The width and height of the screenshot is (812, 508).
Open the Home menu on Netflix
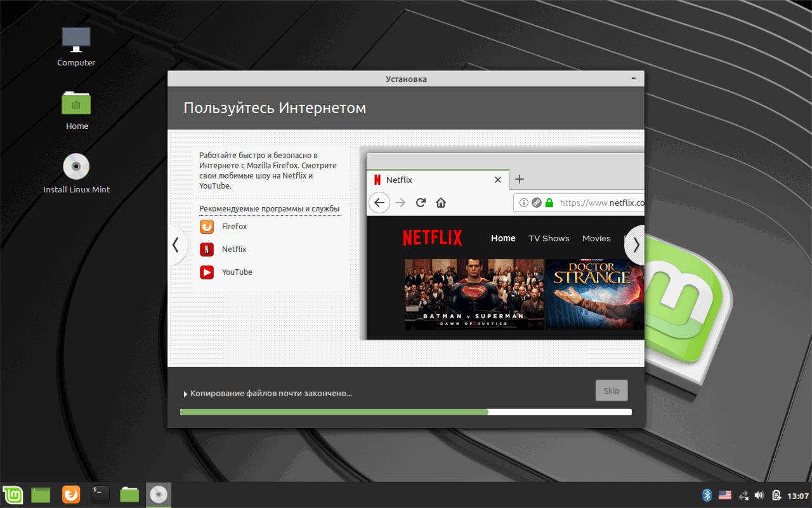point(503,238)
